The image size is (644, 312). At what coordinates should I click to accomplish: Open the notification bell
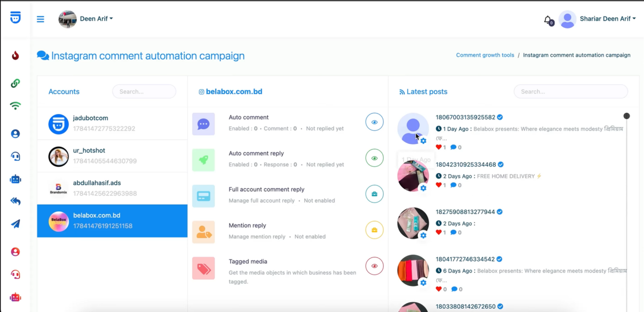(x=547, y=20)
